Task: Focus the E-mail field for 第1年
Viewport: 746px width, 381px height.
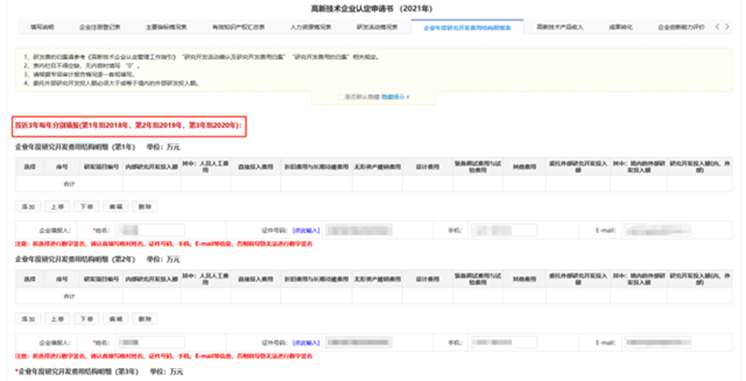Action: click(x=658, y=230)
